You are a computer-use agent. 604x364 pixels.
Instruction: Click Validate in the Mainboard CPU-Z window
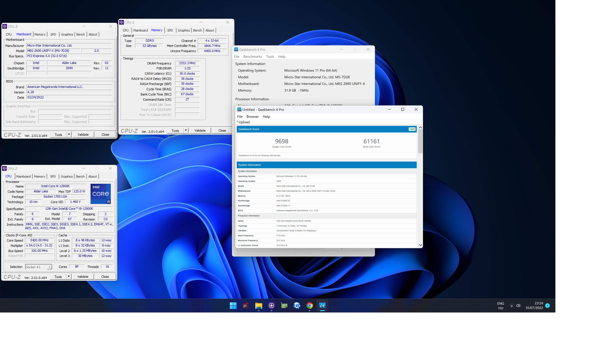tap(83, 134)
